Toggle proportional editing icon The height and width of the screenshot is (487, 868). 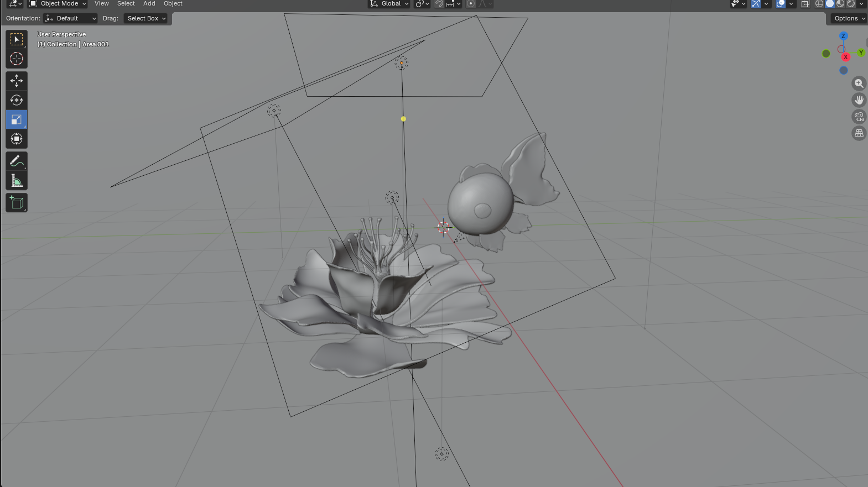471,4
